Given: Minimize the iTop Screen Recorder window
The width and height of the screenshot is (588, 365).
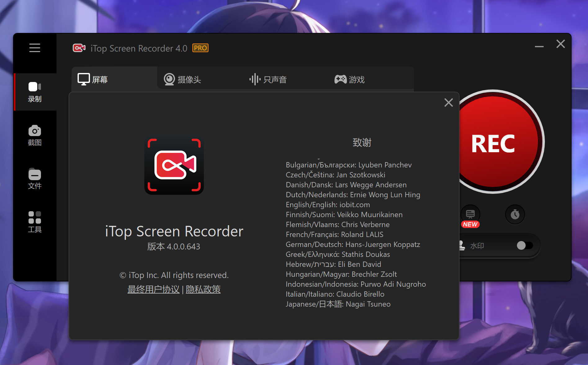Looking at the screenshot, I should 539,47.
